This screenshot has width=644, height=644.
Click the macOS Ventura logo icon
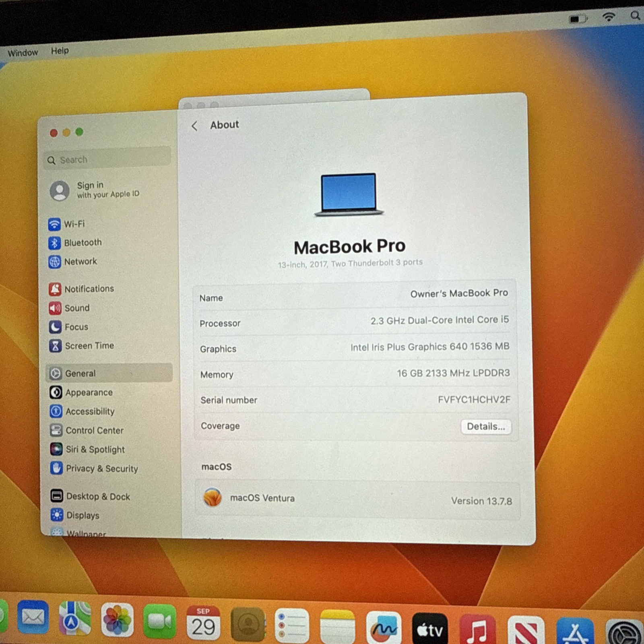tap(213, 497)
